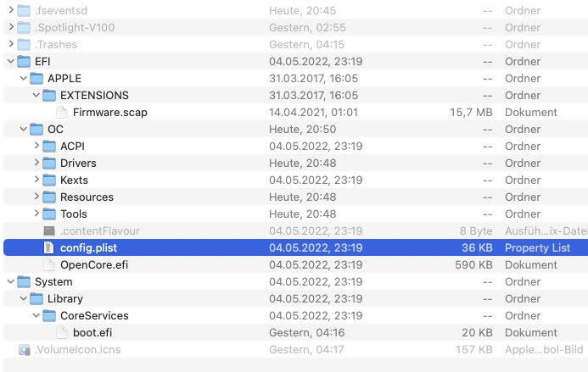The width and height of the screenshot is (588, 372).
Task: Click the .VolumeIcon.icns drive icon
Action: [x=24, y=349]
